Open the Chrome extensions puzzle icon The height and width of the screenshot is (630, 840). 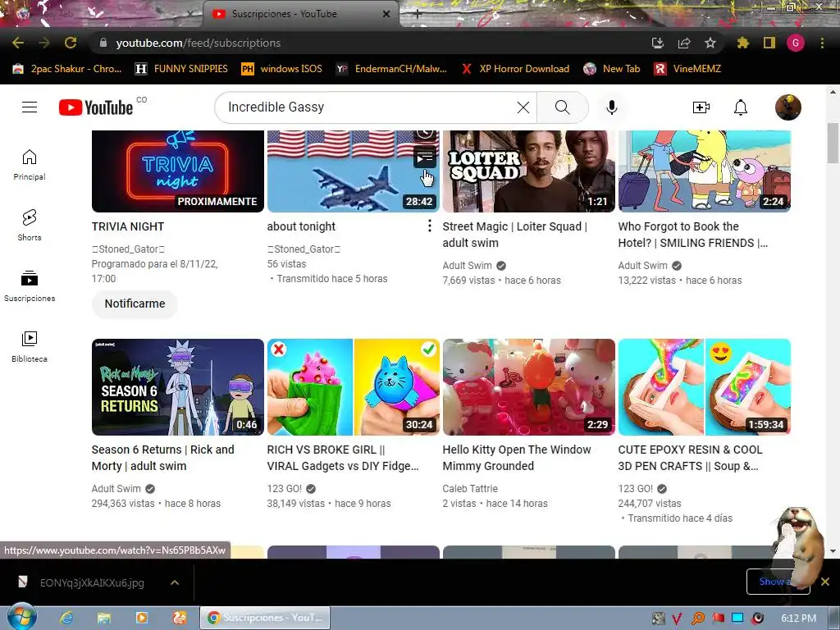click(x=742, y=43)
